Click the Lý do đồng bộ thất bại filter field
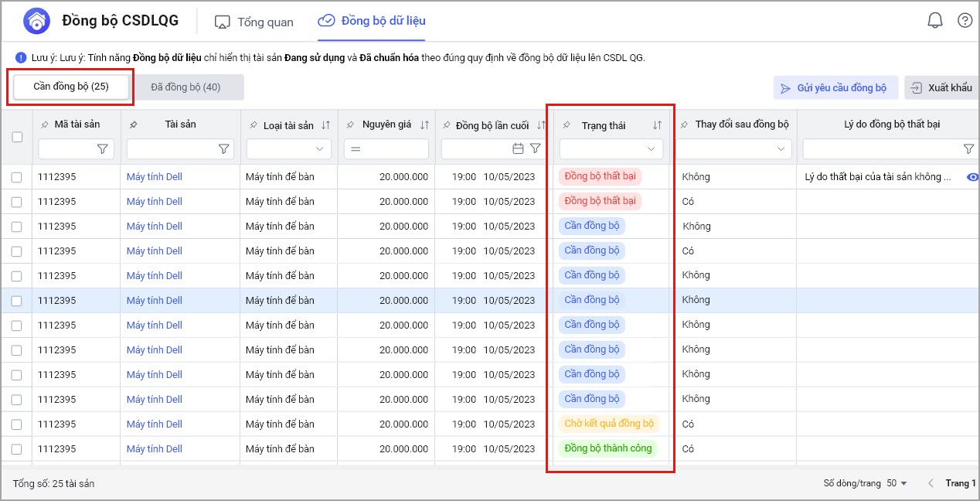This screenshot has width=980, height=501. tap(881, 149)
